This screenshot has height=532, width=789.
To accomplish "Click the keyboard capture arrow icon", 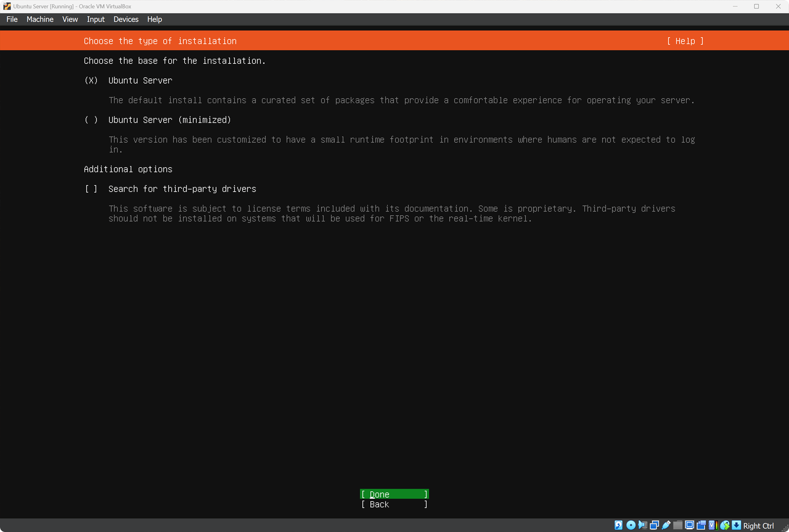I will [x=736, y=525].
